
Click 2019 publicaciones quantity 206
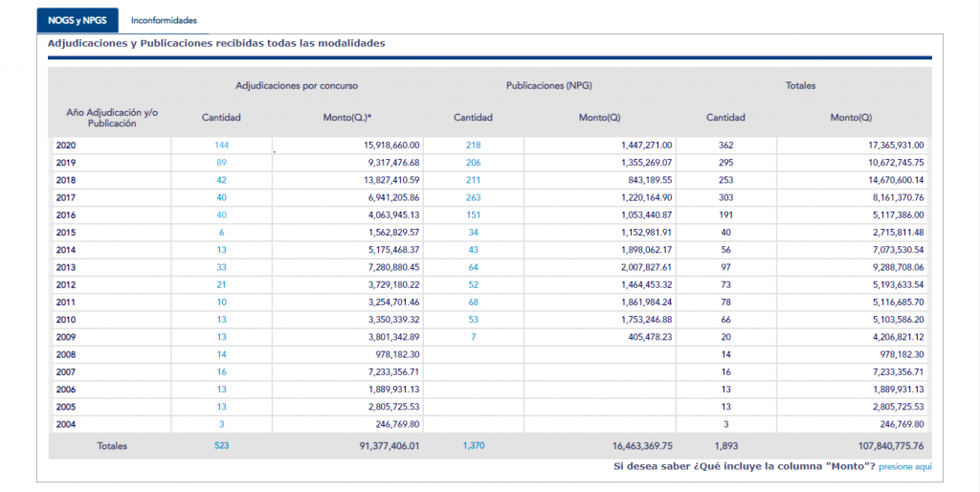[473, 163]
